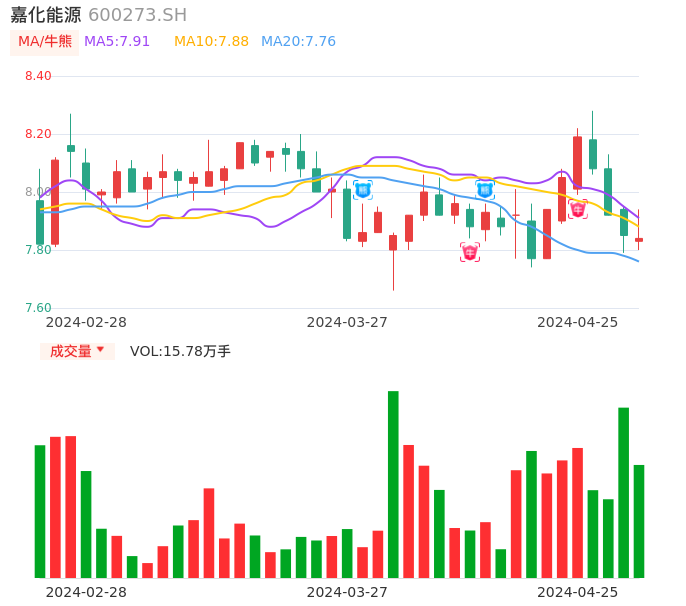Click the 2024-04-25 date label under volume chart
Screen dimensions: 686x606
pyautogui.click(x=578, y=592)
